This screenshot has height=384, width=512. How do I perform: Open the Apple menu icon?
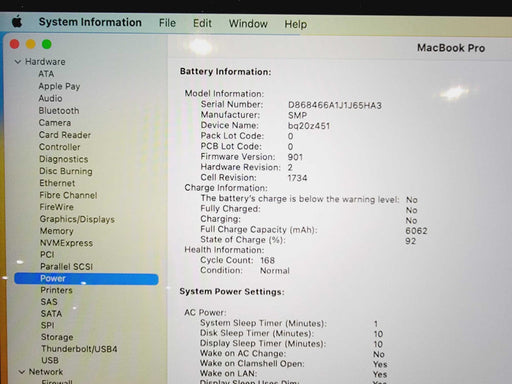[x=17, y=22]
